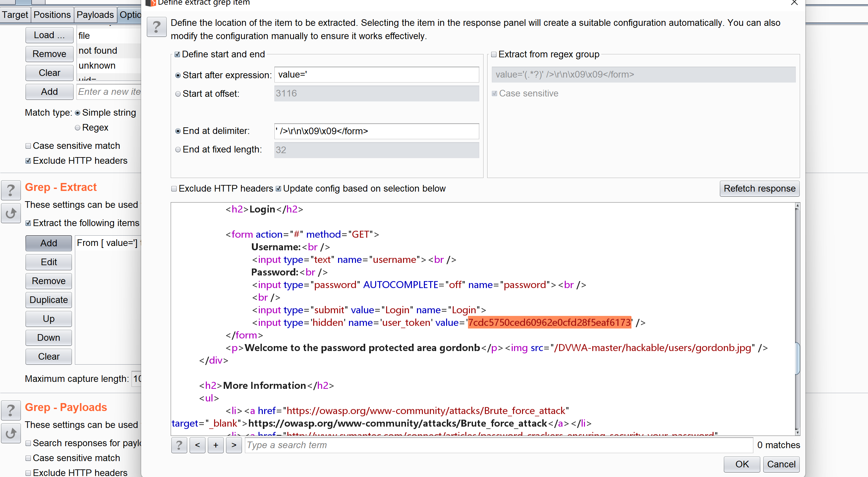This screenshot has height=477, width=868.
Task: Click Start at offset field
Action: (376, 93)
